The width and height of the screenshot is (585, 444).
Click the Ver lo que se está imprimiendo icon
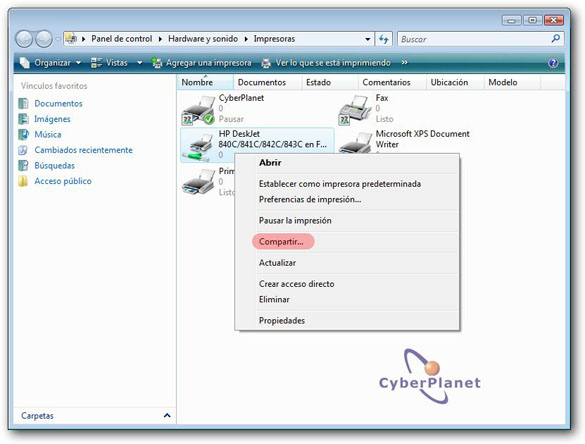click(266, 63)
